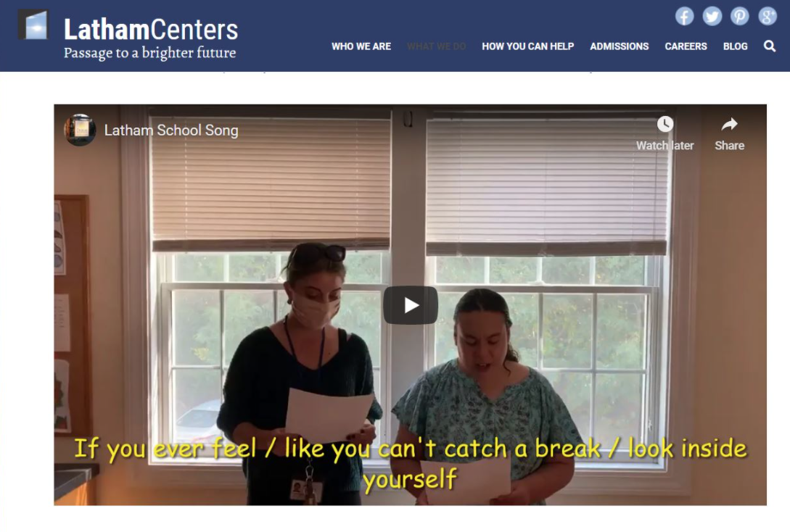Open the HOW YOU CAN HELP menu

point(527,46)
